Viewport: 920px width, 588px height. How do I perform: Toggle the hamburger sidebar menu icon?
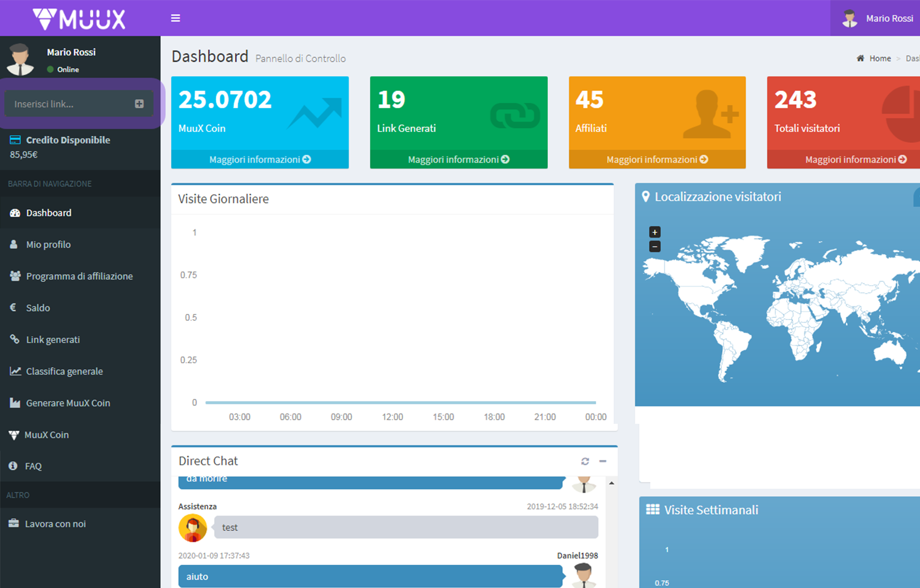(x=175, y=18)
